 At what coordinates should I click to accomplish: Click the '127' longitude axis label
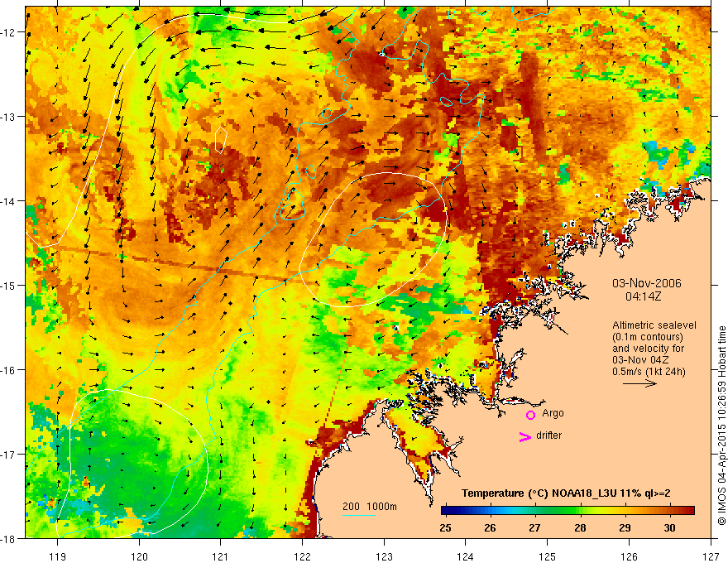(711, 556)
